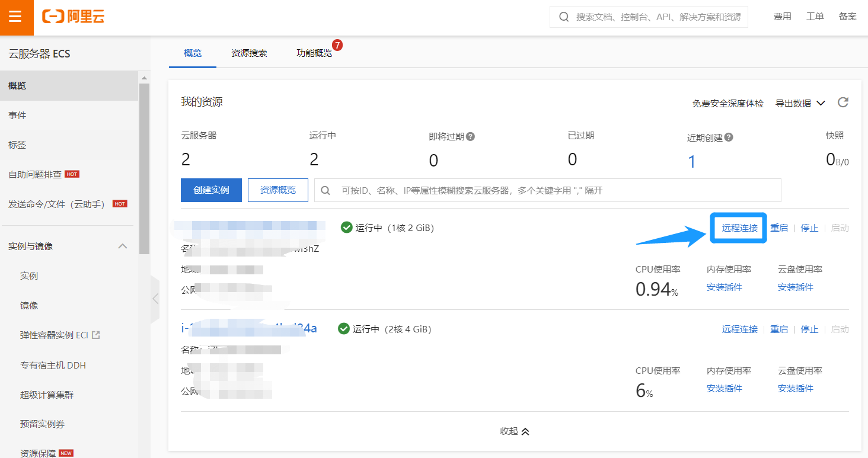The height and width of the screenshot is (458, 868).
Task: Open 远程连接 for the first instance
Action: tap(738, 227)
